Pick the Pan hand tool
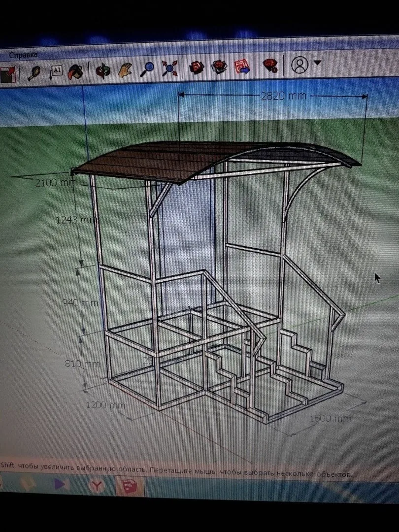This screenshot has width=399, height=532. click(125, 70)
